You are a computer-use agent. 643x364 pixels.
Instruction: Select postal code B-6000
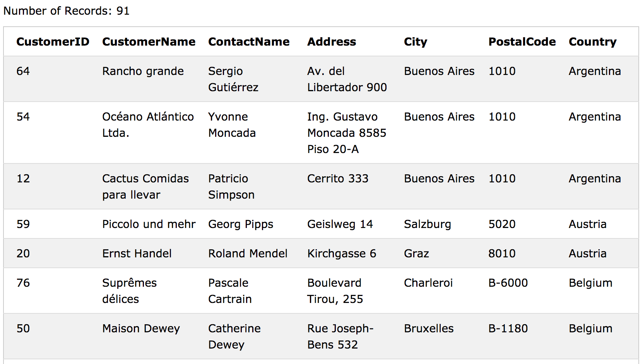[x=508, y=283]
